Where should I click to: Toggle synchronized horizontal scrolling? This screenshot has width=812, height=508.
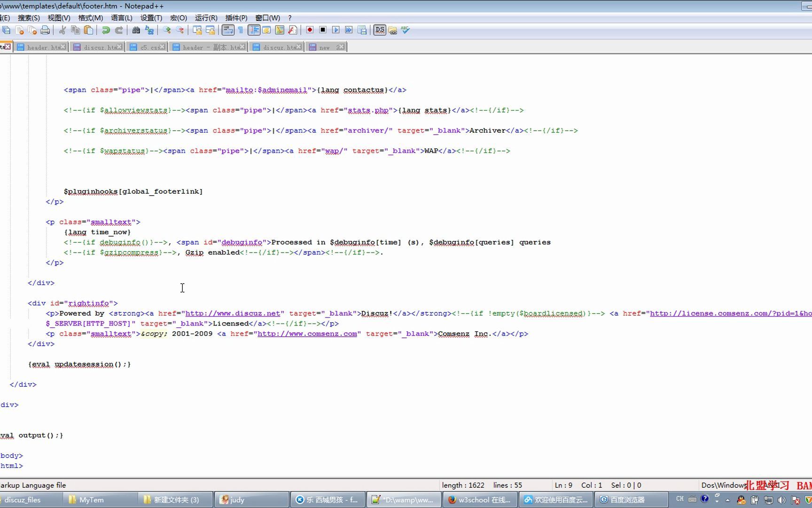211,30
